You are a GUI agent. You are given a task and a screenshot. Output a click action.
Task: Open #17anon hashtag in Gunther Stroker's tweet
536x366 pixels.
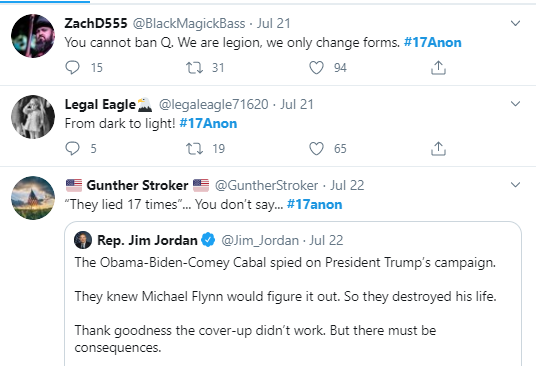314,204
